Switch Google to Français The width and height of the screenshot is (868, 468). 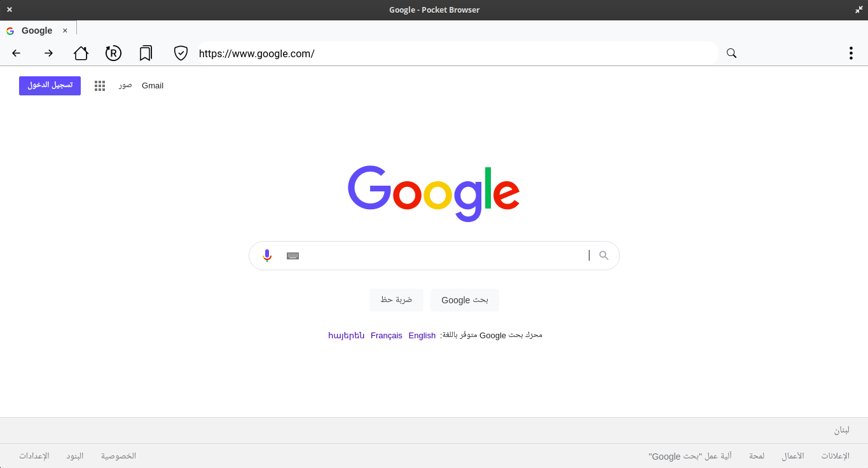pos(387,336)
